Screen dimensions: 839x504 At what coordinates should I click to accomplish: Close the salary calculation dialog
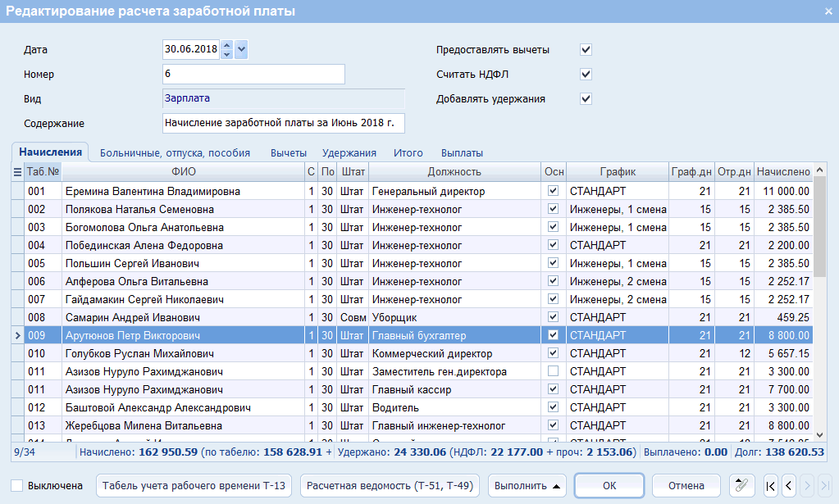coord(828,11)
